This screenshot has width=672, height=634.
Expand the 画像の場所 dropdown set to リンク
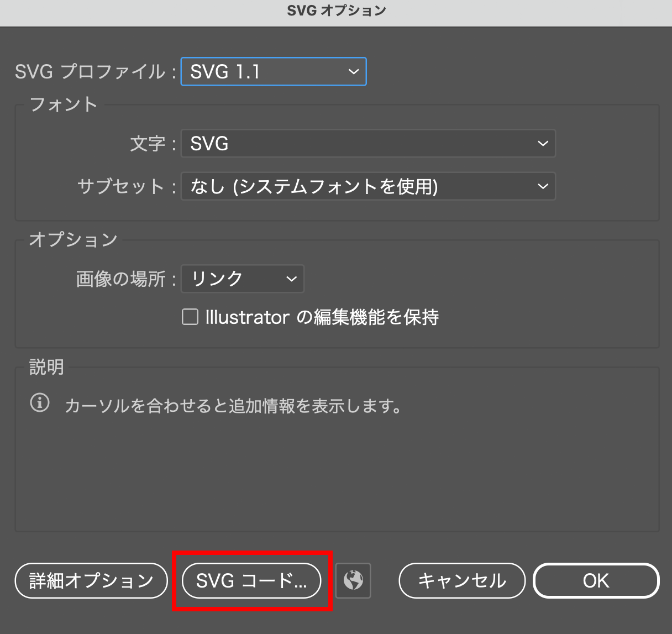click(x=243, y=279)
